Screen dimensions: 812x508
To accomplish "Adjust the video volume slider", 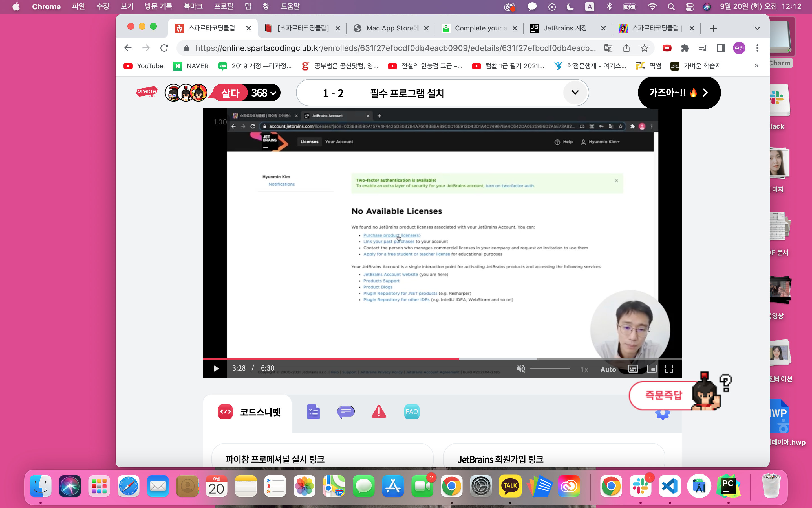I will click(x=550, y=369).
